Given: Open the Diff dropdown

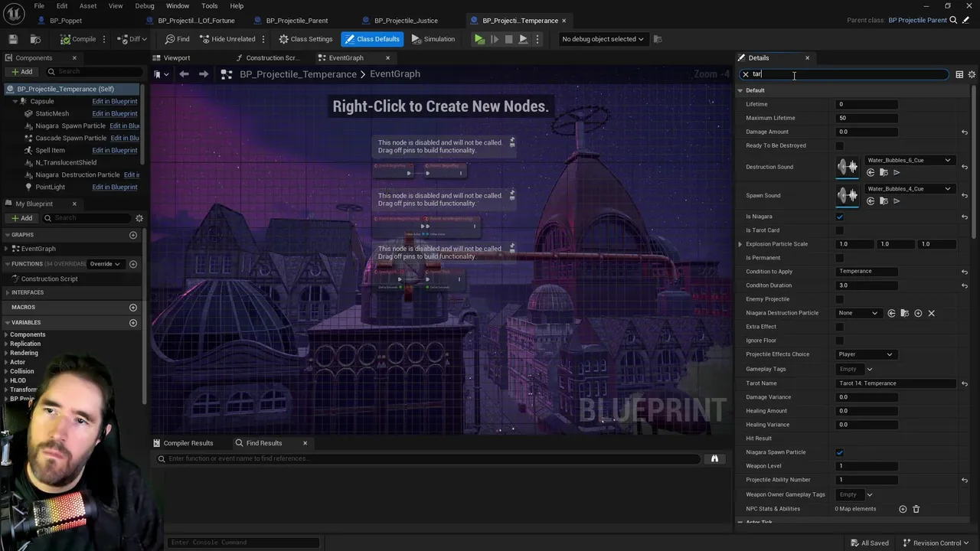Looking at the screenshot, I should pyautogui.click(x=133, y=39).
